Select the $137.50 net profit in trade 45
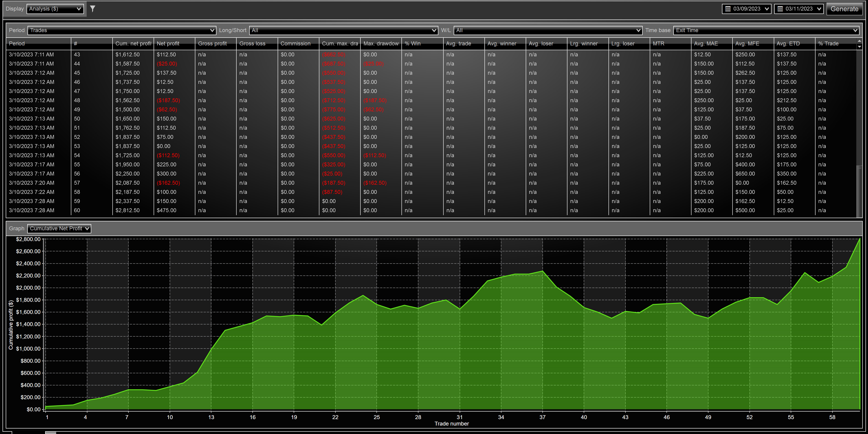868x434 pixels. (174, 73)
